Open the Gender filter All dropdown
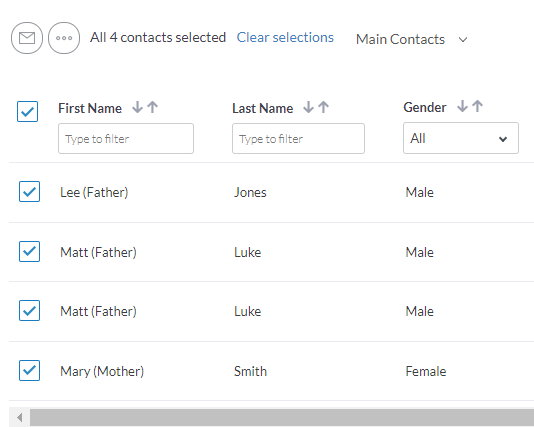This screenshot has height=427, width=534. [x=461, y=138]
